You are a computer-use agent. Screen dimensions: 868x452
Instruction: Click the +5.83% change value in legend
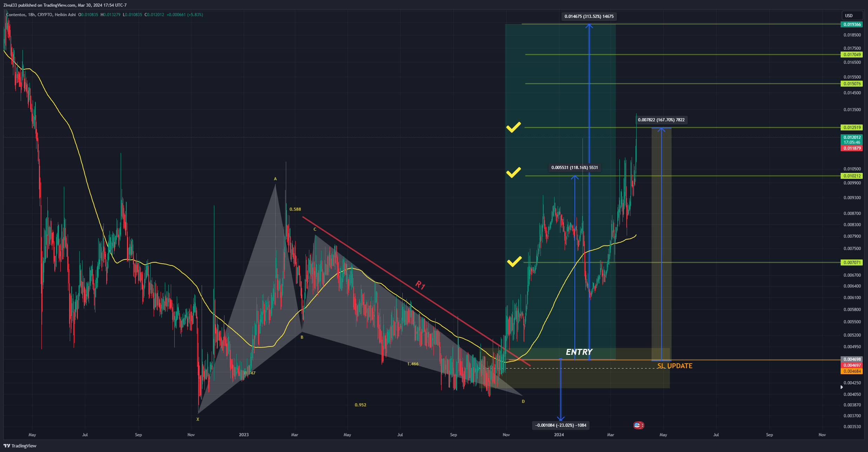coord(195,15)
